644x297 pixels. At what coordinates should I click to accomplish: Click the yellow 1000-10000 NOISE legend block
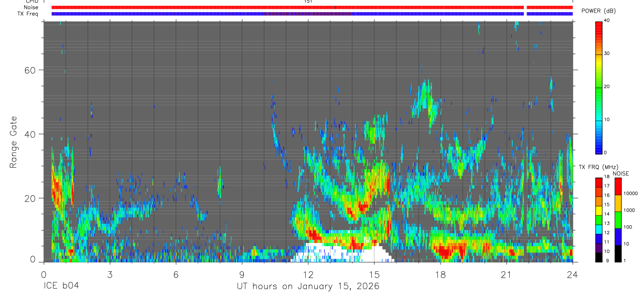coord(618,203)
